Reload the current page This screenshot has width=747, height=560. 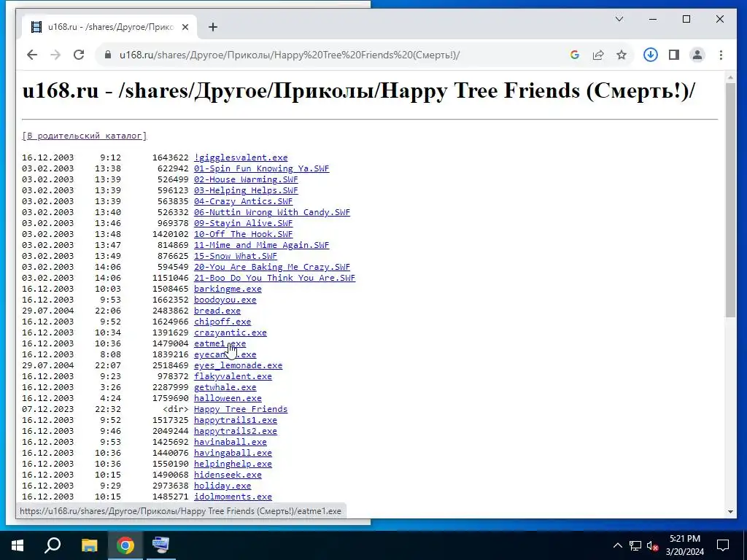(79, 55)
